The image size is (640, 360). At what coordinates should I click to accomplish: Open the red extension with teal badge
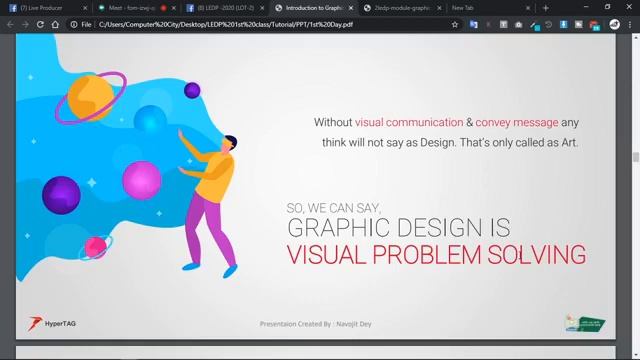[595, 25]
